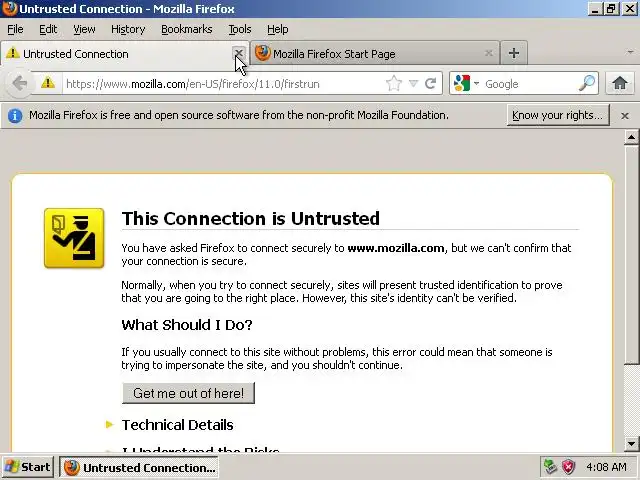The image size is (640, 480).
Task: Click the Firefox icon on Start Page tab
Action: pyautogui.click(x=262, y=53)
